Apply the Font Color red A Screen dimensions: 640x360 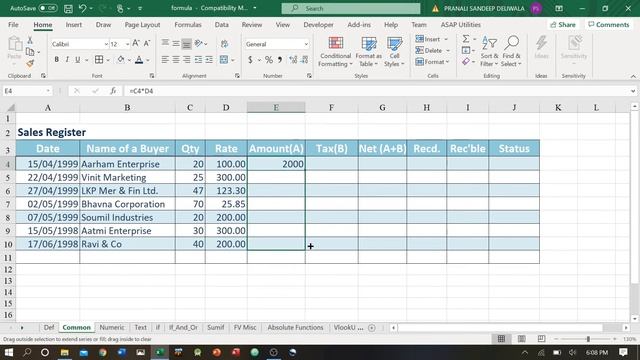139,60
